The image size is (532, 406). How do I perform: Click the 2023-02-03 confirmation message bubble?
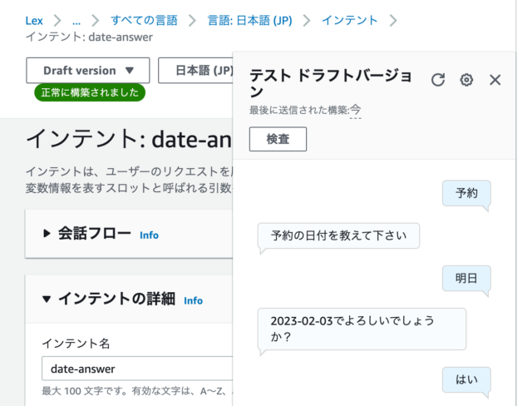[x=362, y=329]
